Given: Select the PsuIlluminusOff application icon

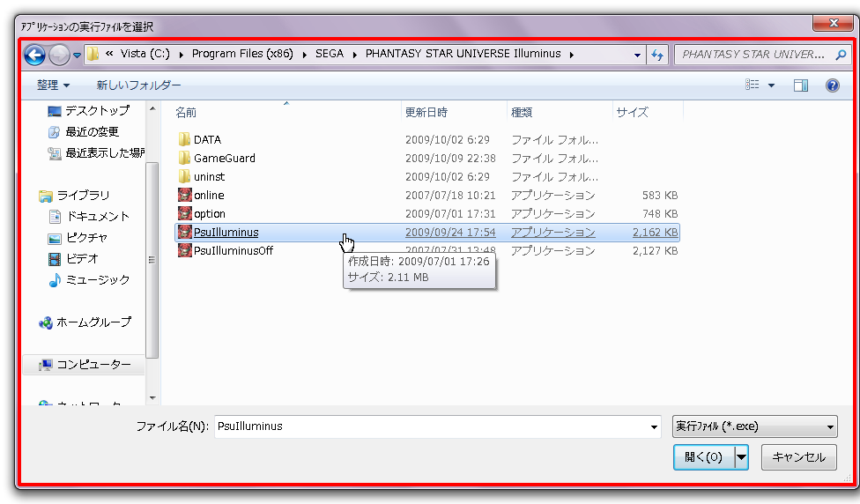Looking at the screenshot, I should tap(185, 250).
